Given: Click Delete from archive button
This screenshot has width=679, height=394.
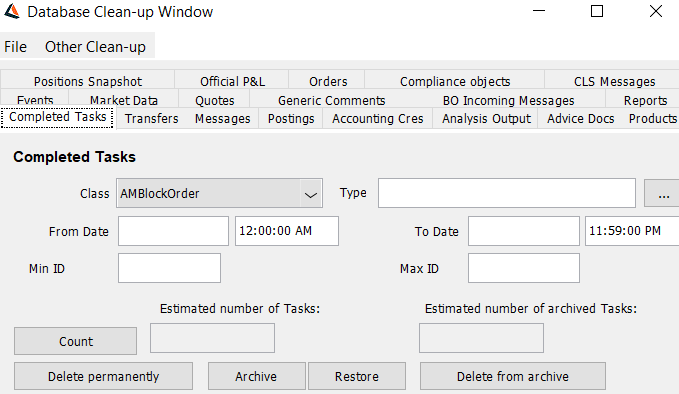Looking at the screenshot, I should coord(513,376).
